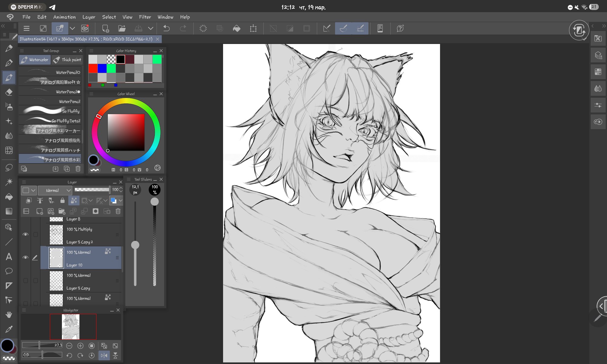
Task: Open the Animation menu
Action: (64, 17)
